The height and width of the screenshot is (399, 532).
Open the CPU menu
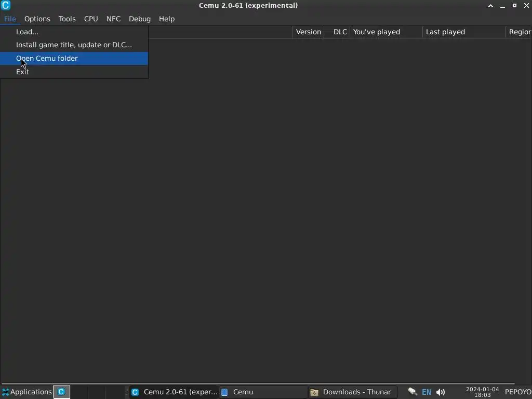(x=91, y=19)
